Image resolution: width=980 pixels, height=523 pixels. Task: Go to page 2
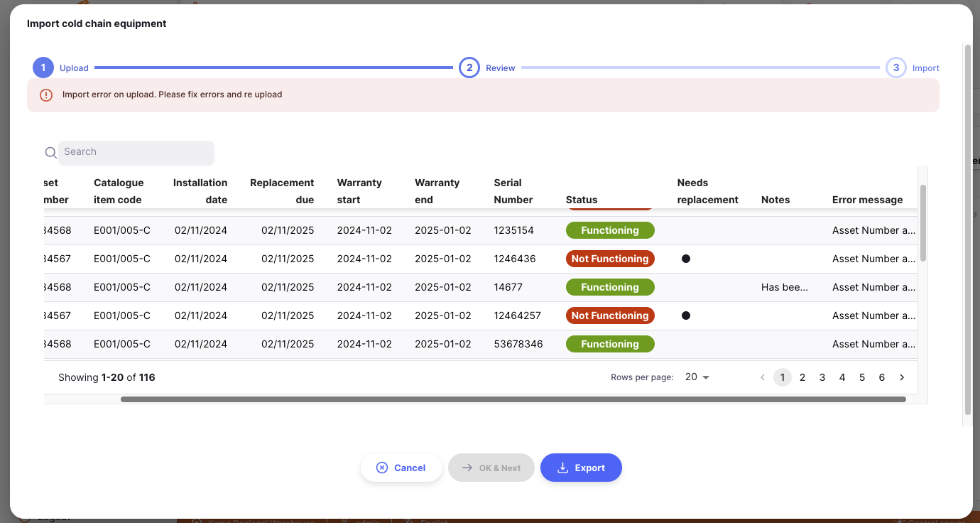(802, 377)
